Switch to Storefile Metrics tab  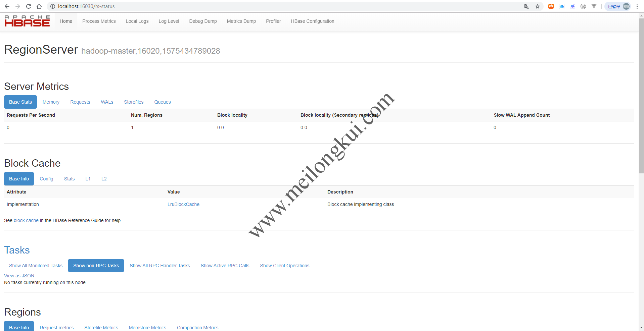101,327
